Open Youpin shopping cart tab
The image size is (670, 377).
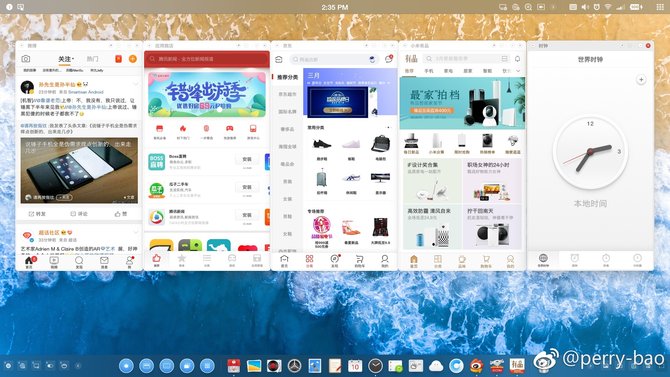tap(486, 261)
